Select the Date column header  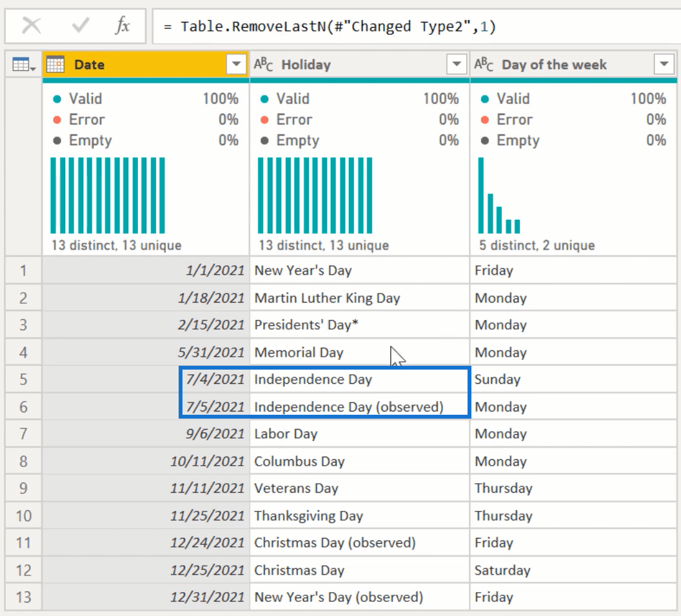[146, 65]
